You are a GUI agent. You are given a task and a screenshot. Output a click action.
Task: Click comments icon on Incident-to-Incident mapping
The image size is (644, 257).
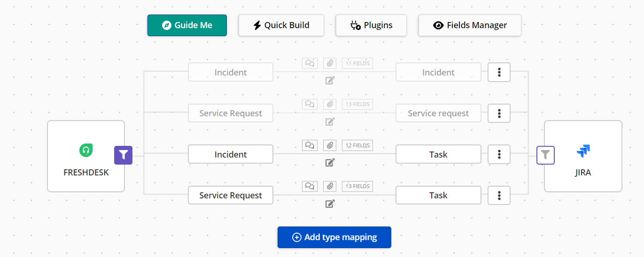point(310,63)
